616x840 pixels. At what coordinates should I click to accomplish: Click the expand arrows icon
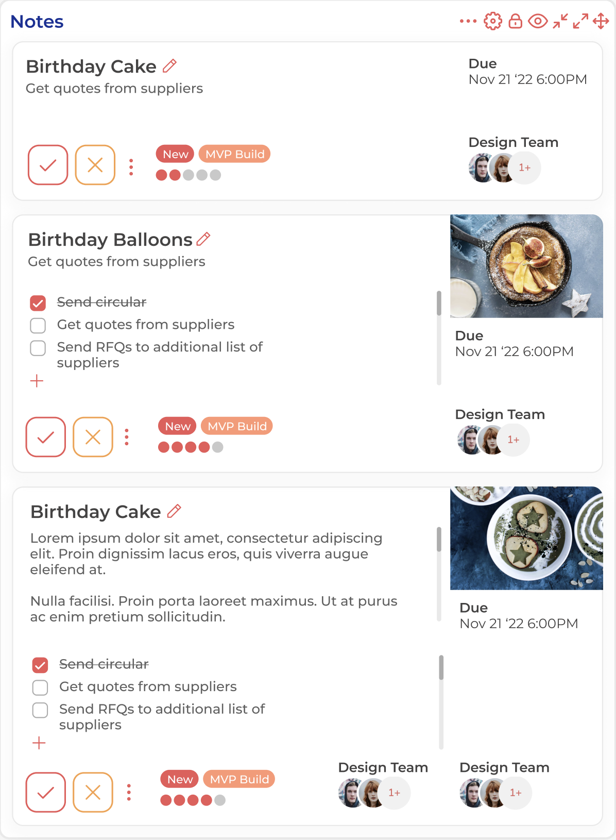tap(580, 21)
